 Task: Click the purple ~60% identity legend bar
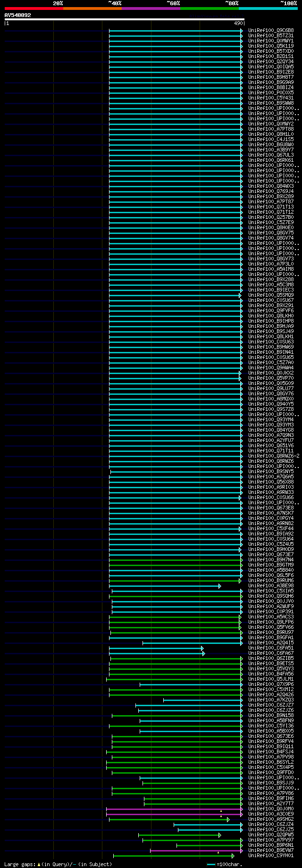(151, 8)
